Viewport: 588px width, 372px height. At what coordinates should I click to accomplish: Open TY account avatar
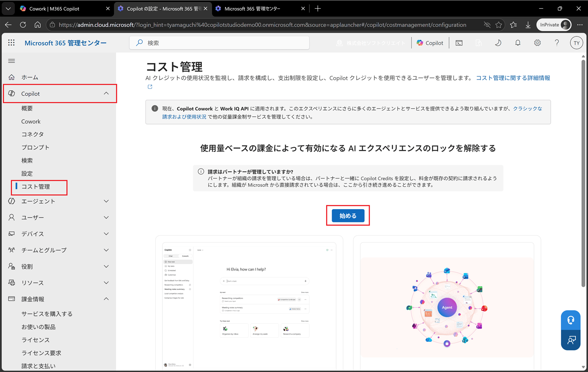coord(576,43)
